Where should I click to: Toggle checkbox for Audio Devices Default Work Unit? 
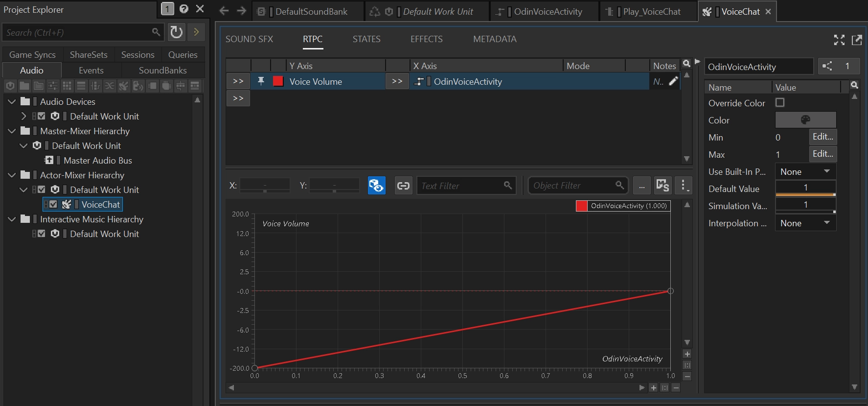click(42, 116)
